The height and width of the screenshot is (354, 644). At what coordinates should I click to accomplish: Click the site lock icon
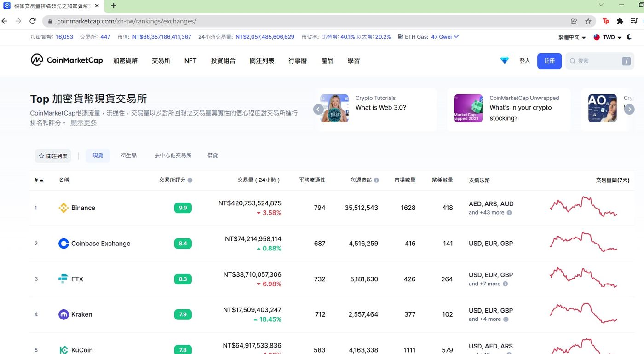click(x=50, y=21)
